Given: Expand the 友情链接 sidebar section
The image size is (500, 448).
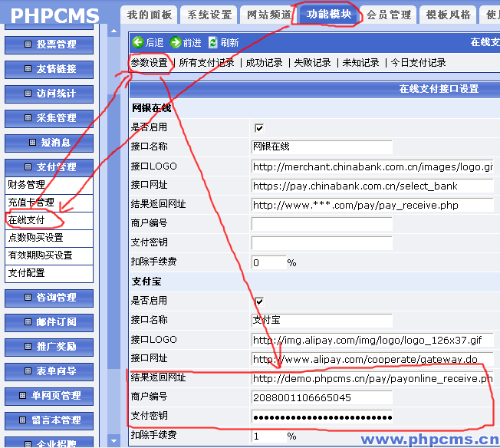Looking at the screenshot, I should click(x=49, y=69).
